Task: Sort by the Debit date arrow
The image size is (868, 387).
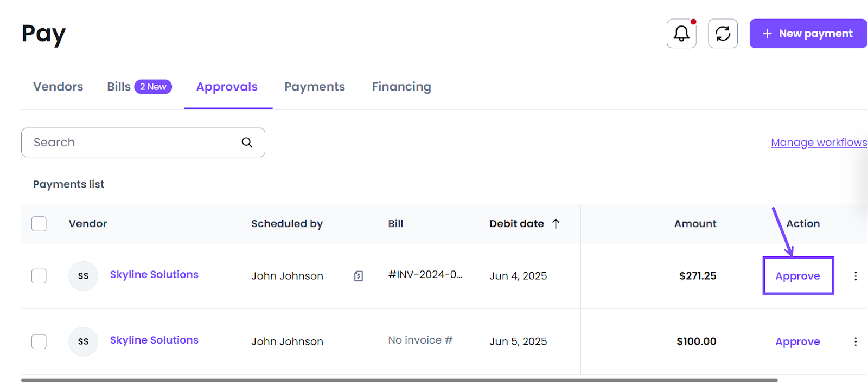Action: coord(556,224)
